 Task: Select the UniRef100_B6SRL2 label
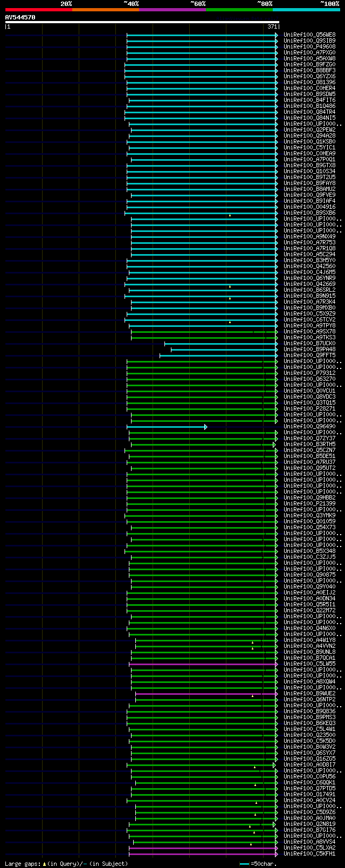[x=309, y=290]
